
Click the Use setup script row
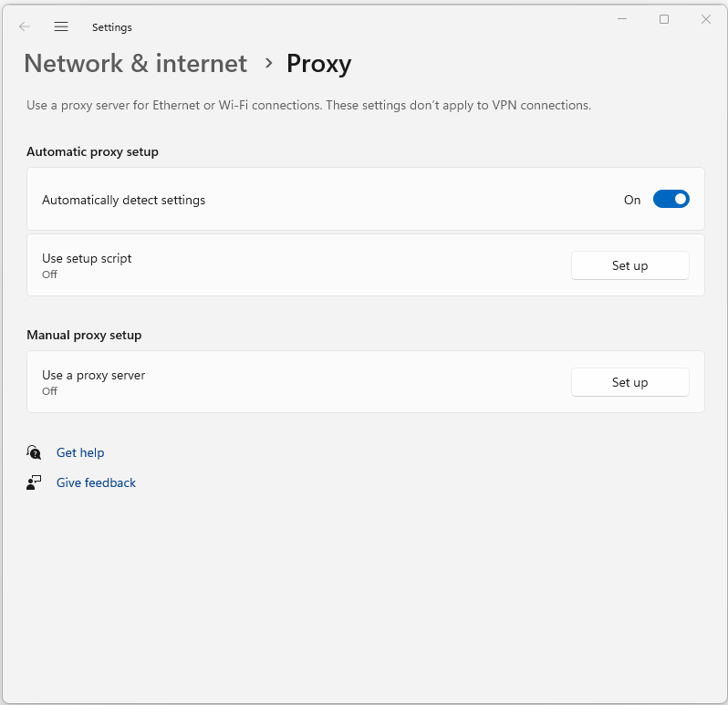(x=366, y=265)
